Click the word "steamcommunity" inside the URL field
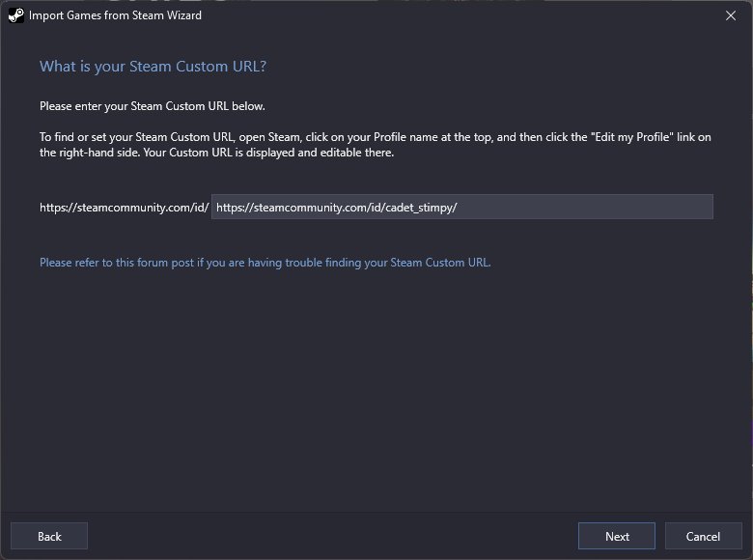Screen dimensions: 753x560 (x=292, y=207)
